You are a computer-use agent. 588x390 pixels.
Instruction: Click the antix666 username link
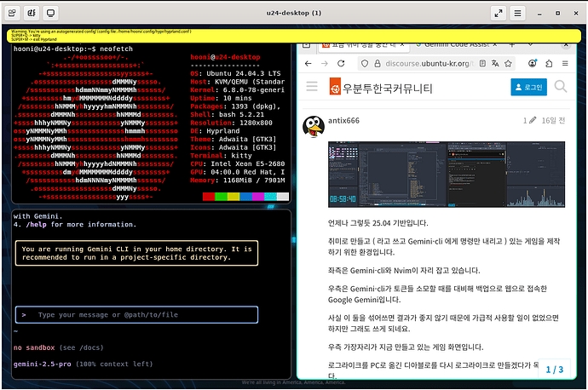(343, 121)
